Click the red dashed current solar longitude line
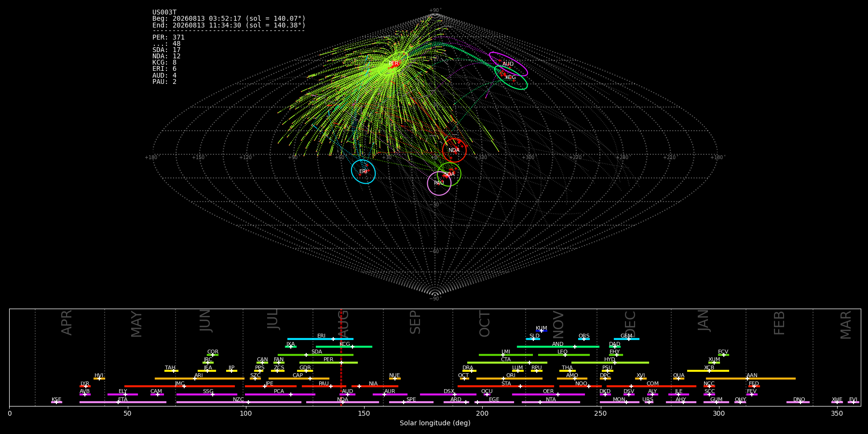 tap(341, 357)
